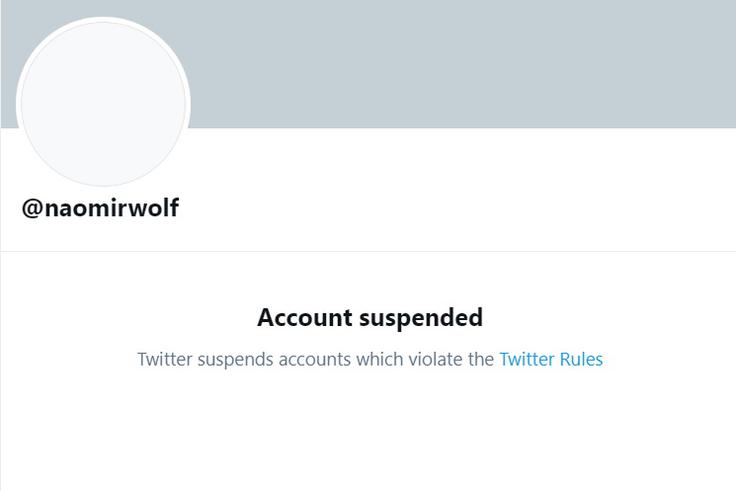Screen dimensions: 736x491
Task: Click the word suspends in gray message
Action: 235,360
